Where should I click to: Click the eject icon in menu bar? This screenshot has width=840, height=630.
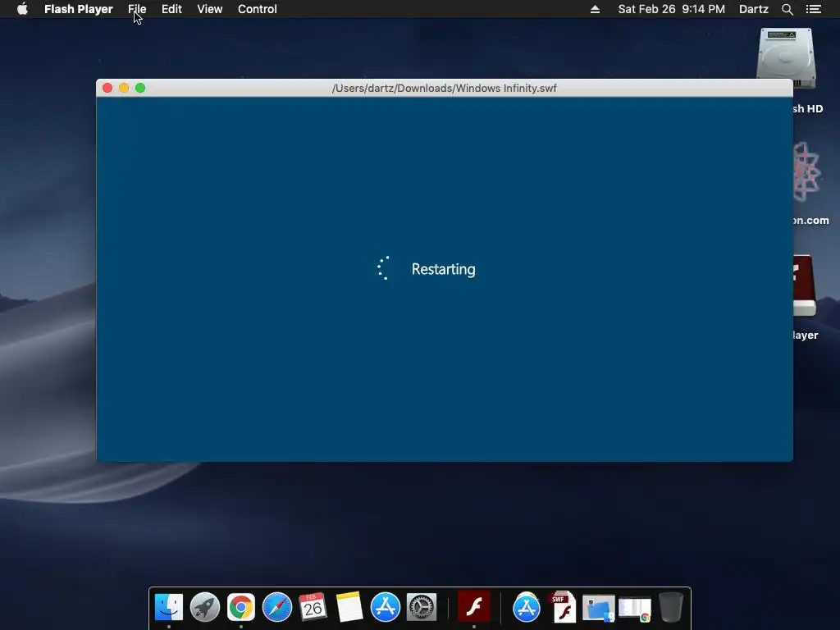[595, 9]
